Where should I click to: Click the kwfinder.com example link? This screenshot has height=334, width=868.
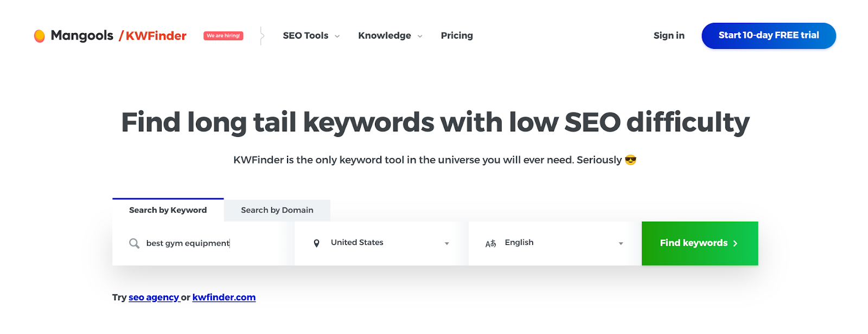(224, 298)
